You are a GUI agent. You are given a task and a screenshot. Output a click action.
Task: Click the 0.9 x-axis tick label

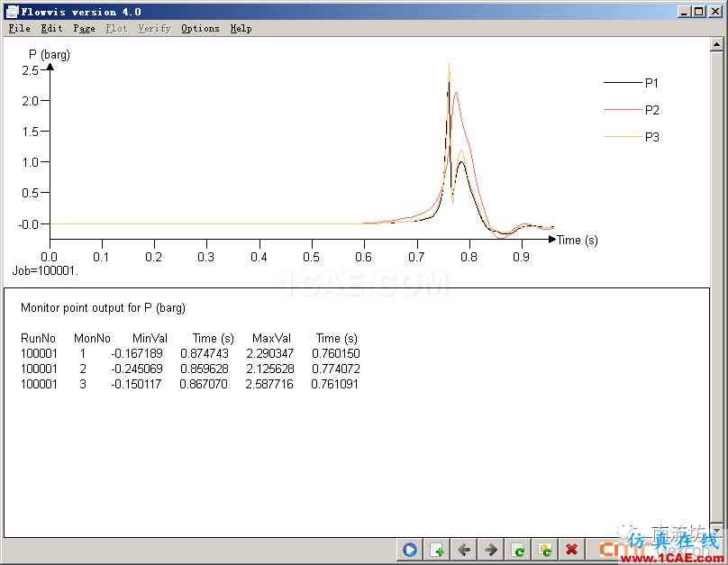click(x=521, y=257)
